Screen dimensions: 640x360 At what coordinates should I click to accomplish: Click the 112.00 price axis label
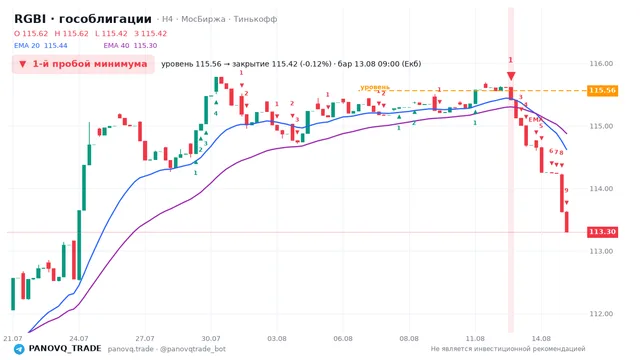tap(601, 313)
